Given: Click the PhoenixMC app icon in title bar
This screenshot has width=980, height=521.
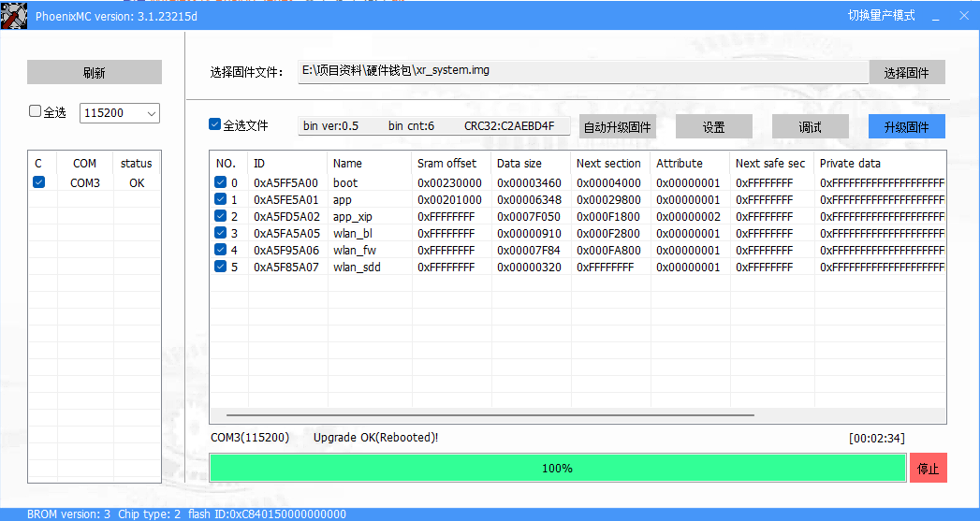Looking at the screenshot, I should 13,16.
